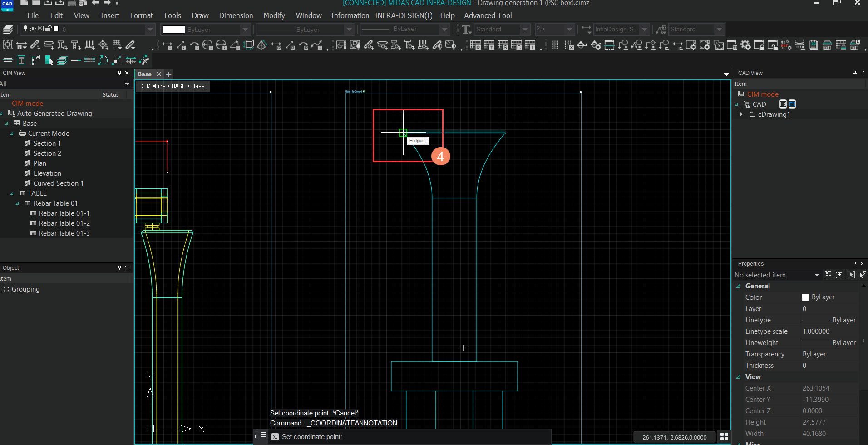
Task: Click the four-square viewport layout icon
Action: coord(725,437)
